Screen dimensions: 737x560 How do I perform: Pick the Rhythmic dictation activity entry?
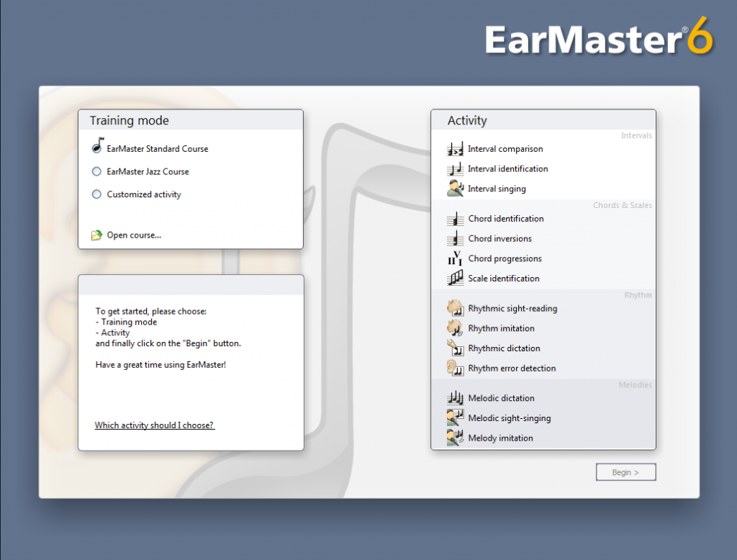(504, 348)
